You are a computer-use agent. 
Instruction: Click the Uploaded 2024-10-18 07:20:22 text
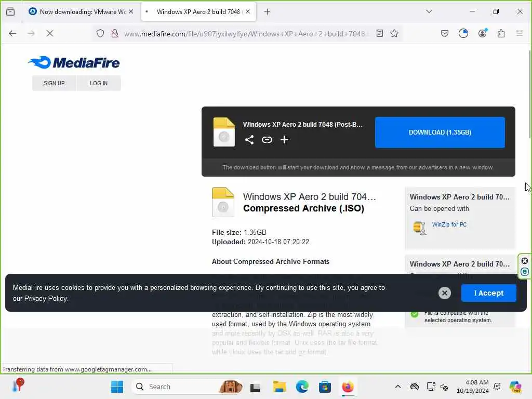pyautogui.click(x=261, y=242)
